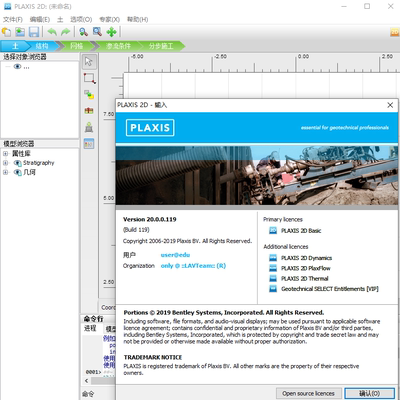
Task: Click the only @ :LAVTeam: (R) link
Action: click(x=193, y=266)
